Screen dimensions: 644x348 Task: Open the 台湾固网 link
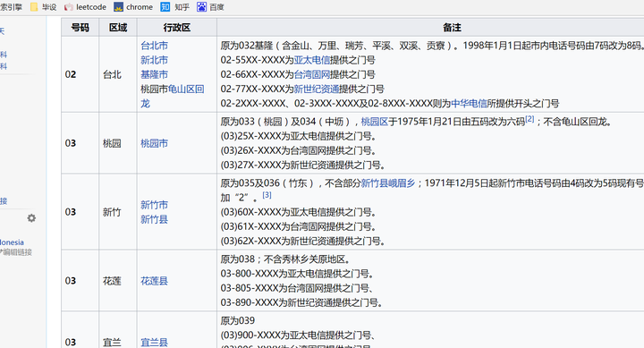312,74
